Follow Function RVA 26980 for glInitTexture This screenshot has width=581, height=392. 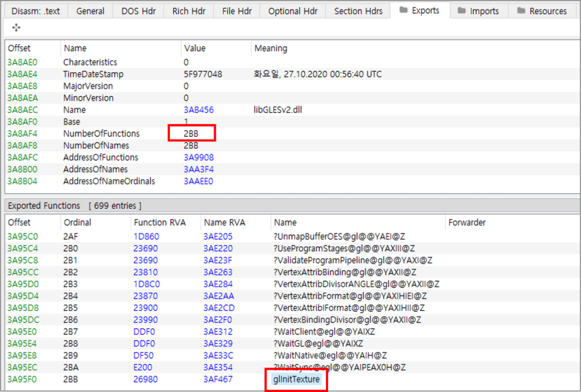click(x=146, y=379)
